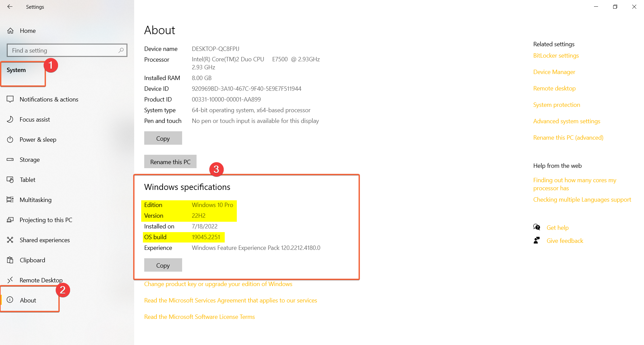The image size is (644, 345).
Task: Click the Device ID value 920969BD-3A10-467C-9F40-5E9E7F511944
Action: 247,89
